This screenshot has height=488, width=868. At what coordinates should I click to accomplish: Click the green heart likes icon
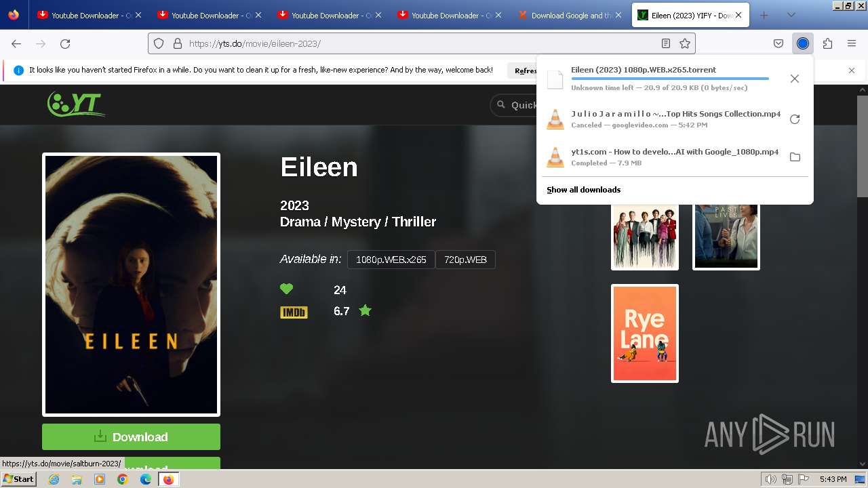[x=287, y=289]
